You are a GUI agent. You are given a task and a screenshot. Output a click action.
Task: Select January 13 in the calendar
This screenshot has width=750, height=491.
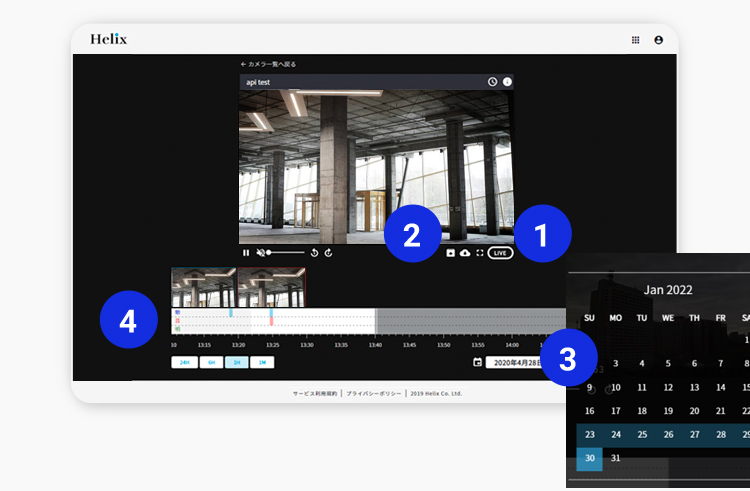click(x=695, y=387)
